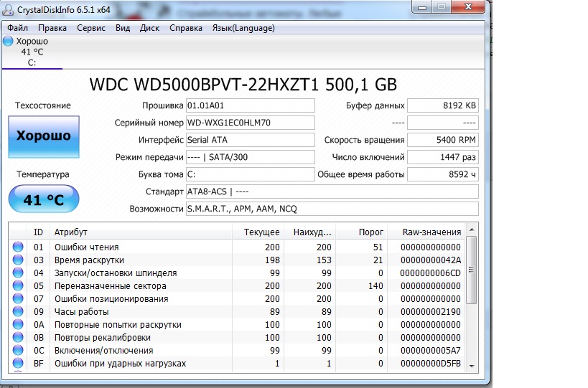The width and height of the screenshot is (588, 388).
Task: Click the Общее время работы value 8592 ч
Action: (443, 174)
